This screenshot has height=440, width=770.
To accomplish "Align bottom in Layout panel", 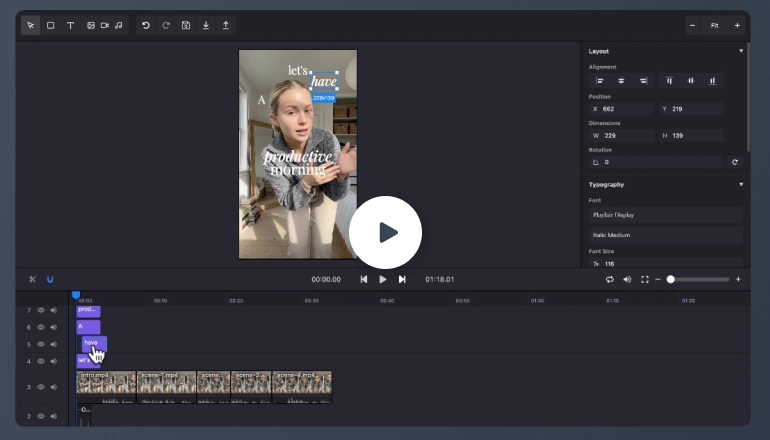I will click(712, 81).
